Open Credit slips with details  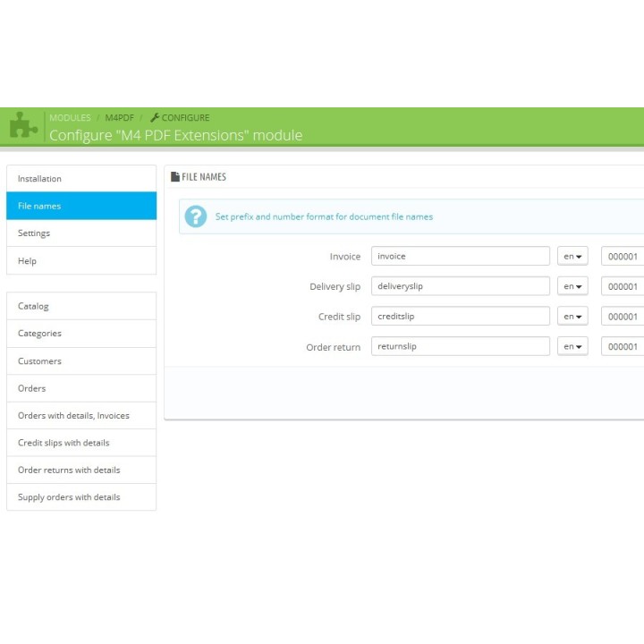click(81, 443)
